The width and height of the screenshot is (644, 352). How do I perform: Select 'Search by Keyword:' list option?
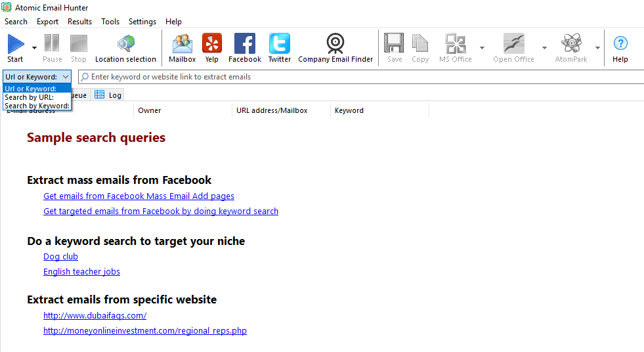(x=37, y=106)
